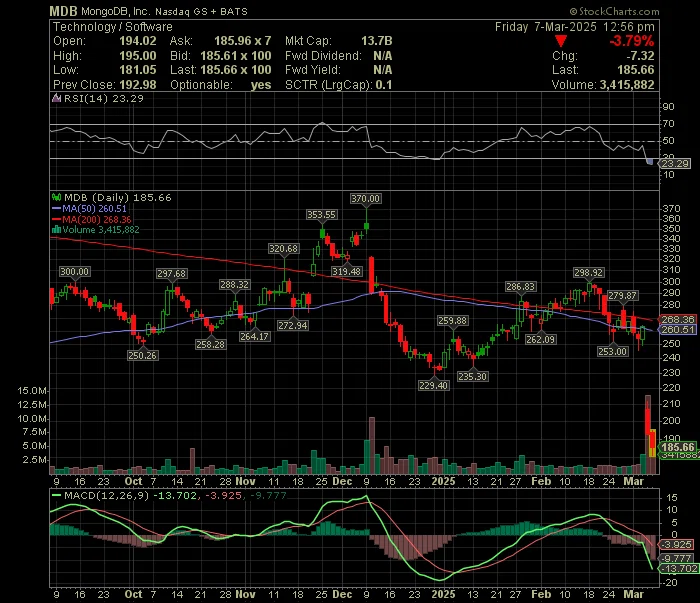Image resolution: width=700 pixels, height=603 pixels.
Task: Click the Mkt Cap 13.7B value
Action: [376, 41]
